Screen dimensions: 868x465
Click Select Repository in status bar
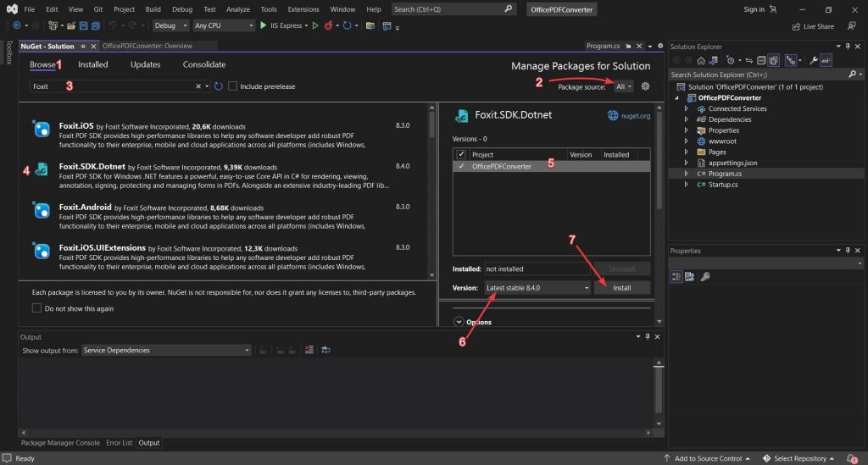798,458
